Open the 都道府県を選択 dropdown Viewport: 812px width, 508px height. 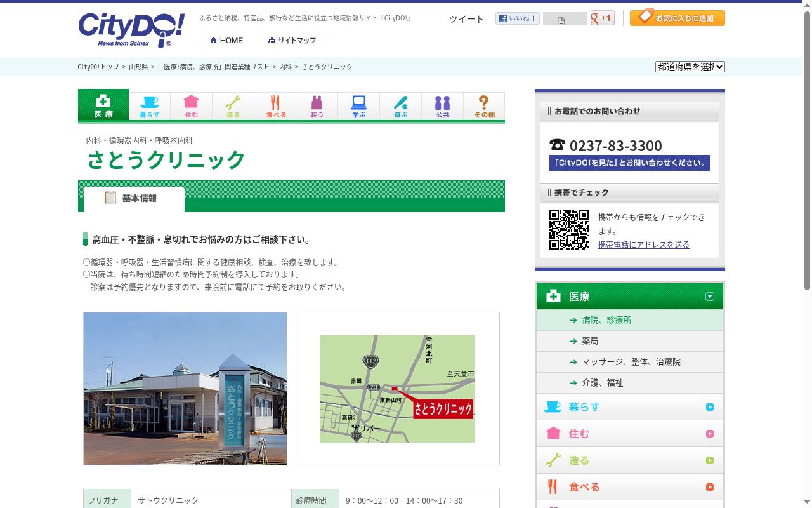[x=690, y=67]
